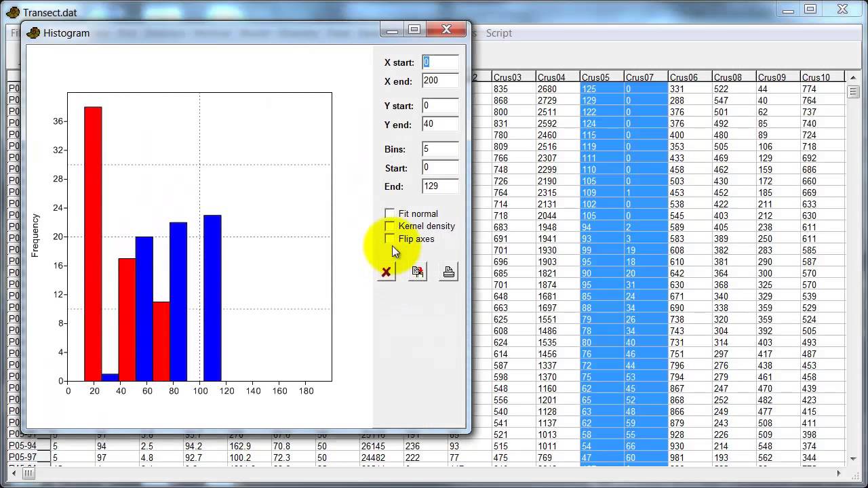The image size is (868, 488).
Task: Check the Flip axes box
Action: click(x=389, y=239)
